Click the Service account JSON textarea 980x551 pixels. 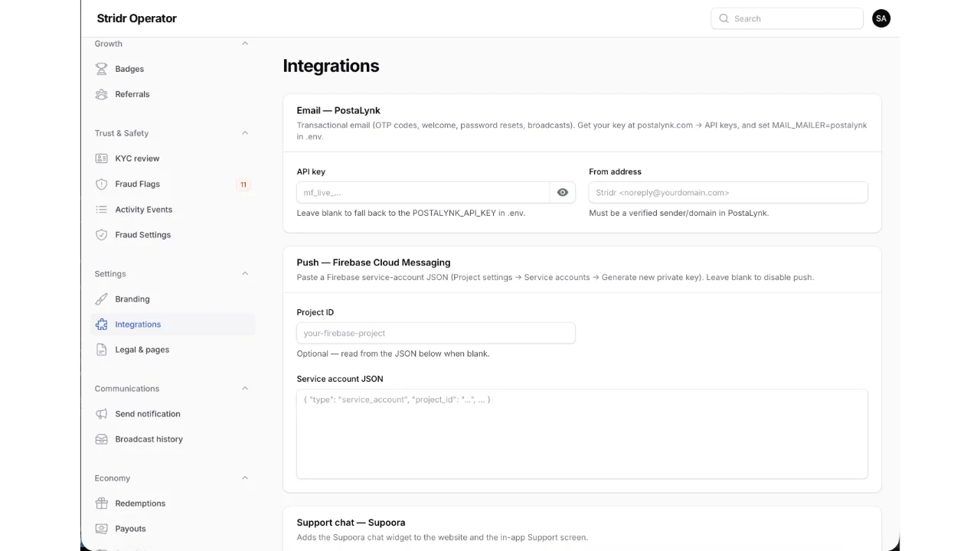point(582,434)
